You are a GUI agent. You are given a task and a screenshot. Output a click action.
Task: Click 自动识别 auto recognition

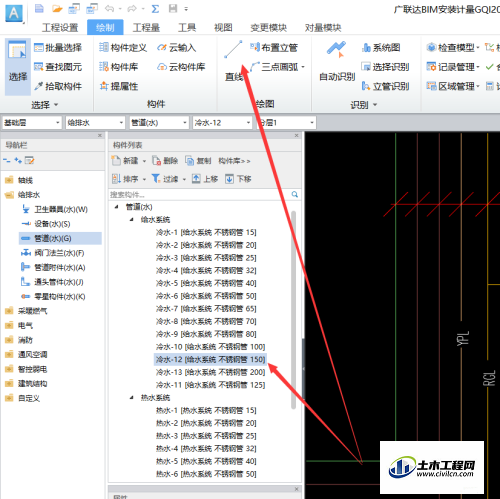[337, 62]
